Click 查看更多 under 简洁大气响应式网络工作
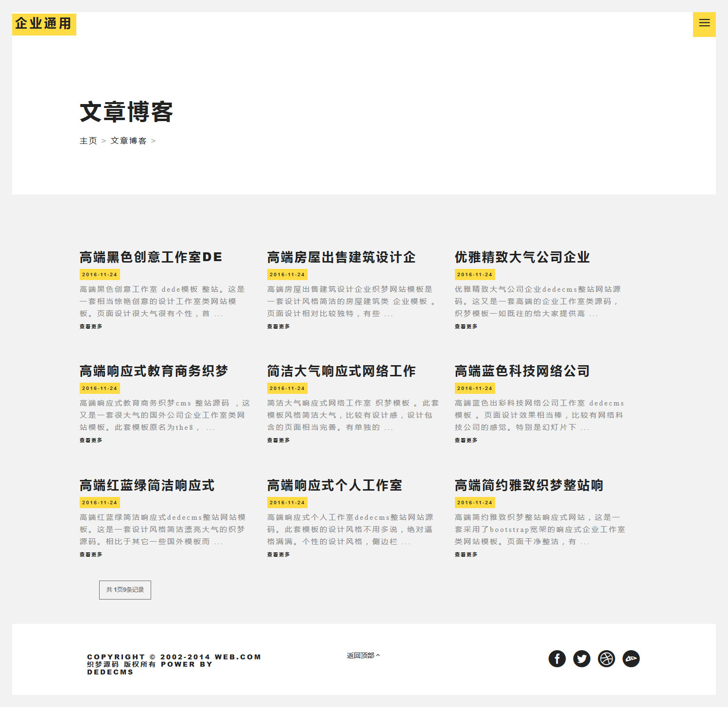The height and width of the screenshot is (707, 728). tap(278, 440)
